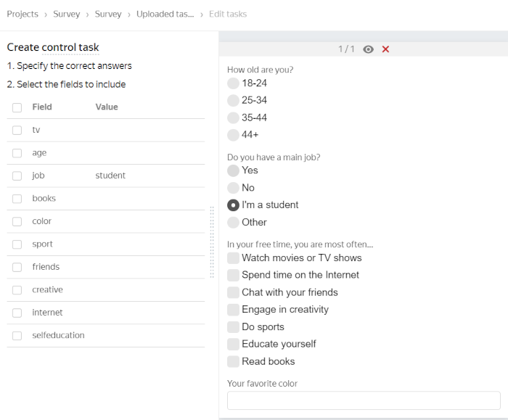Tick the select-all checkbox beside Field header

point(17,107)
